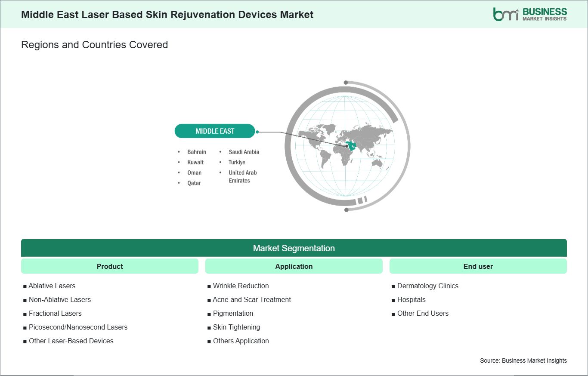Click 'Wrinkle Reduction' application item
This screenshot has width=588, height=376.
pyautogui.click(x=241, y=286)
